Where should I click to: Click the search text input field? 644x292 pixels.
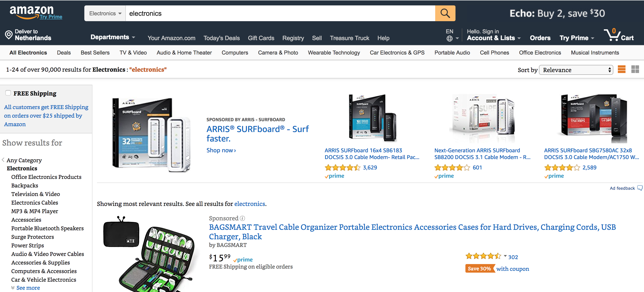click(280, 14)
